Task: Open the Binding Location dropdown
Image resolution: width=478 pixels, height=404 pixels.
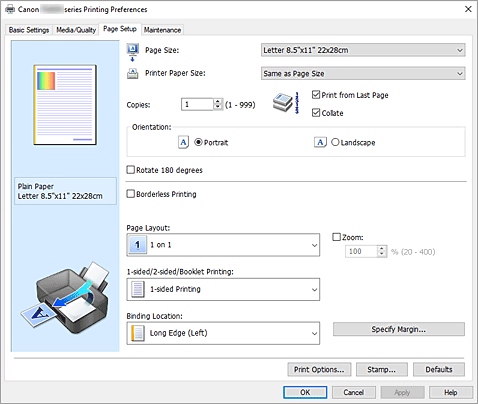Action: 223,333
